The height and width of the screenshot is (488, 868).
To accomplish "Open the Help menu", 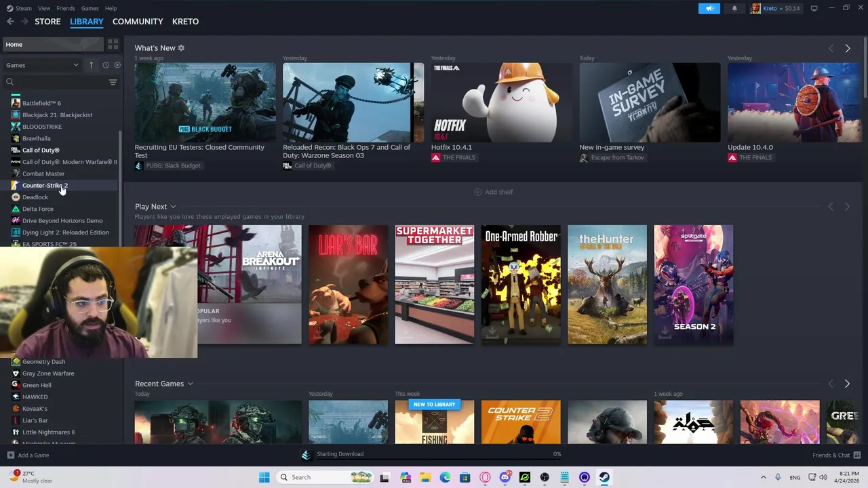I will 111,8.
